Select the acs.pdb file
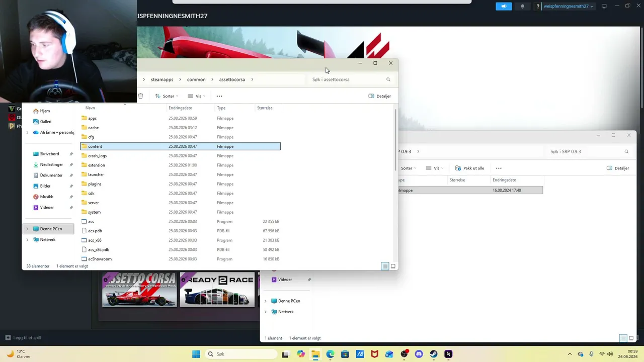Image resolution: width=644 pixels, height=362 pixels. 180,231
